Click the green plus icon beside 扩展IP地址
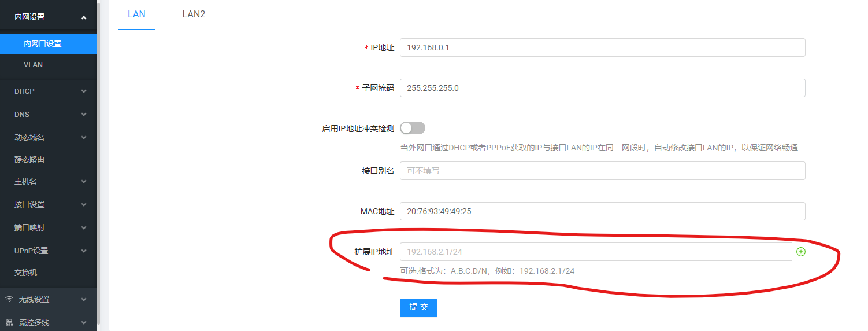The width and height of the screenshot is (868, 331). click(801, 252)
